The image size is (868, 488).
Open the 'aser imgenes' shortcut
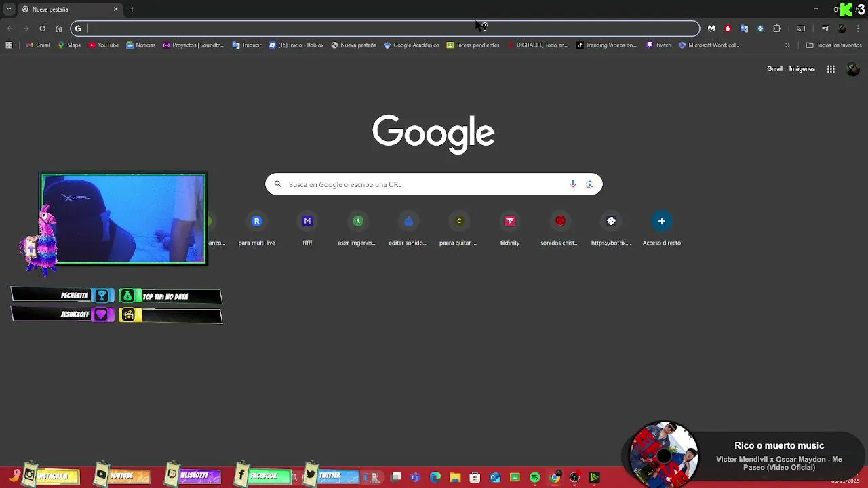point(357,229)
